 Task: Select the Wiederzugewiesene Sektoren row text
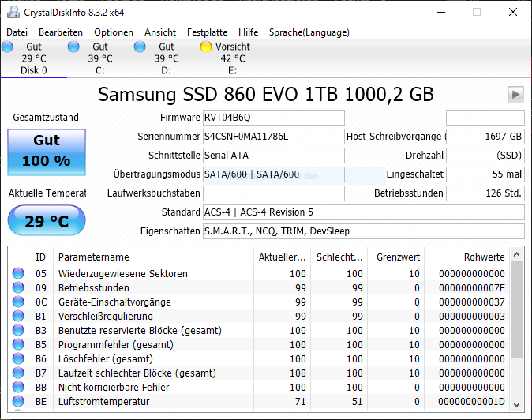(123, 273)
